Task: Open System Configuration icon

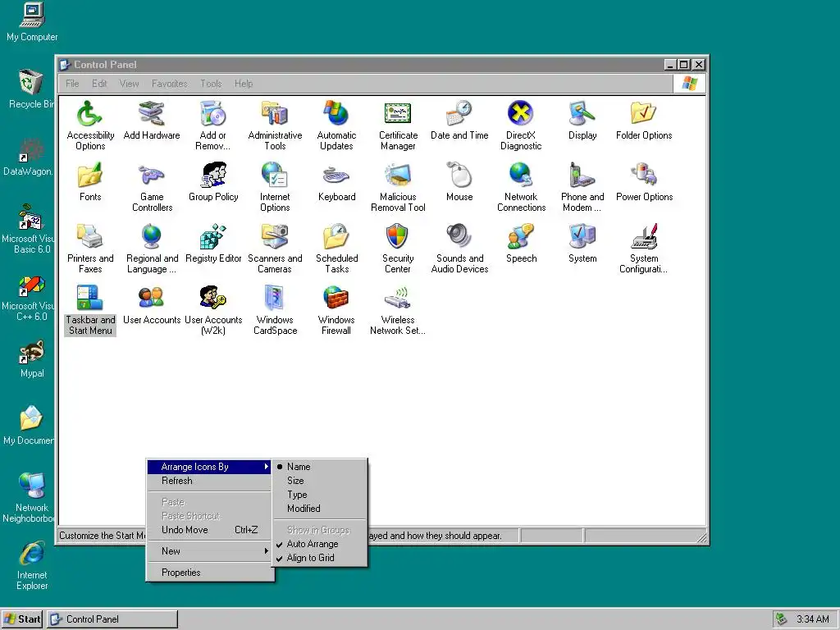Action: (x=644, y=237)
